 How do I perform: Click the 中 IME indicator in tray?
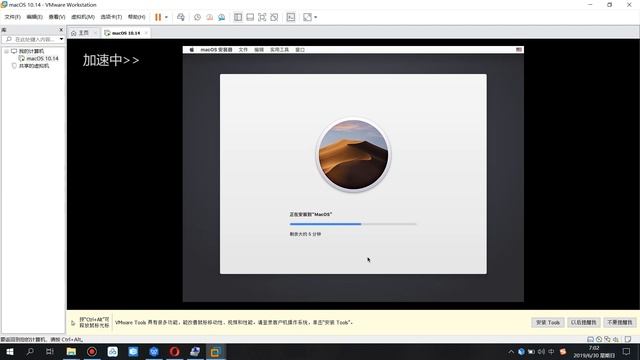click(x=551, y=351)
